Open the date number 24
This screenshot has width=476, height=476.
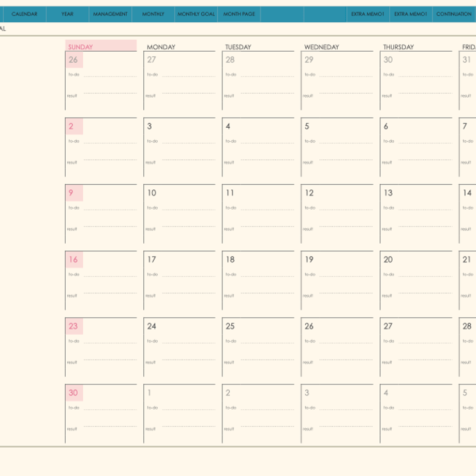pos(152,326)
